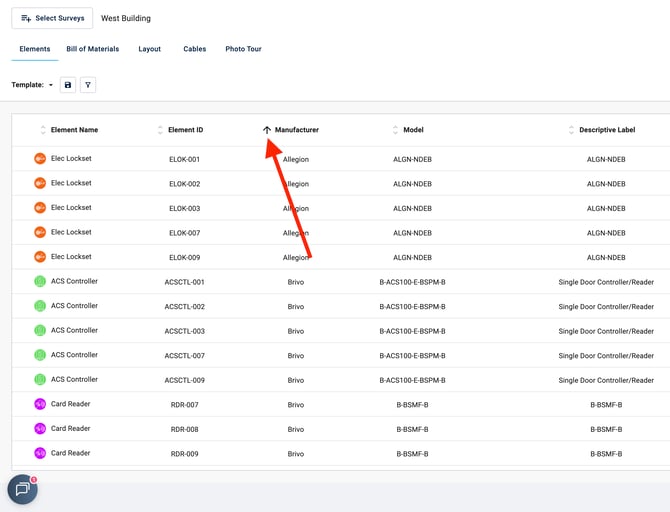This screenshot has width=670, height=512.
Task: Select the Elements tab
Action: pyautogui.click(x=35, y=49)
